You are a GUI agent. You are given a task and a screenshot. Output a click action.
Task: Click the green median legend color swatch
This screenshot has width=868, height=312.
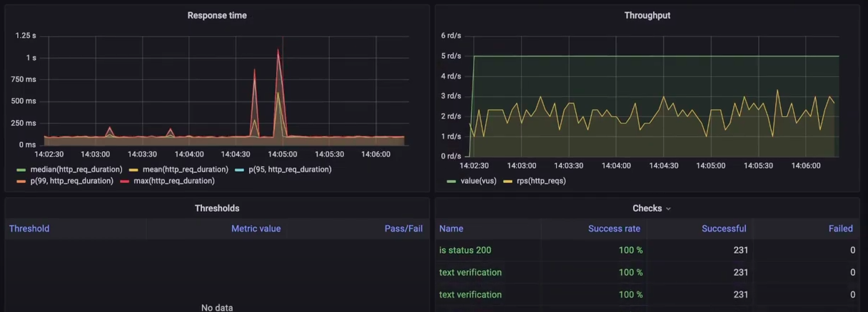[21, 170]
